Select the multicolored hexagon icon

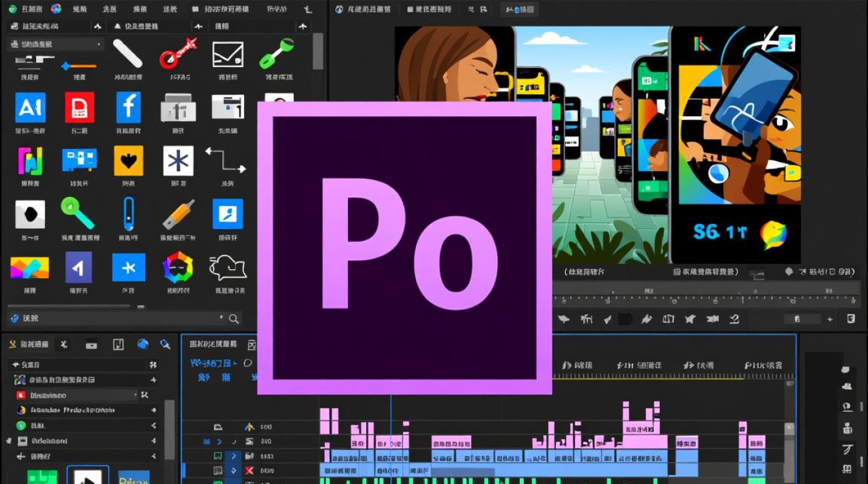point(178,268)
